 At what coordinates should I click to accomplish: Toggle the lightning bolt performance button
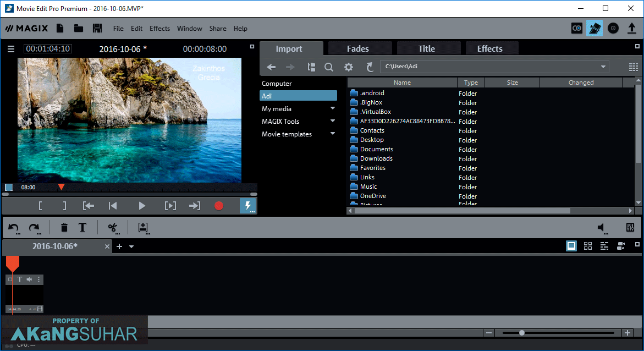coord(247,206)
